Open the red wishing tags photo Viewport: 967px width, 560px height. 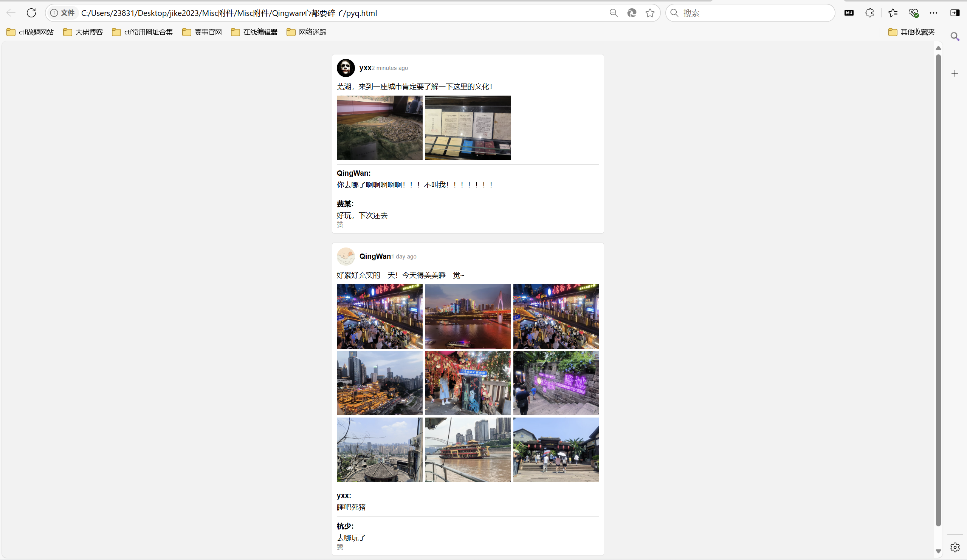coord(468,383)
